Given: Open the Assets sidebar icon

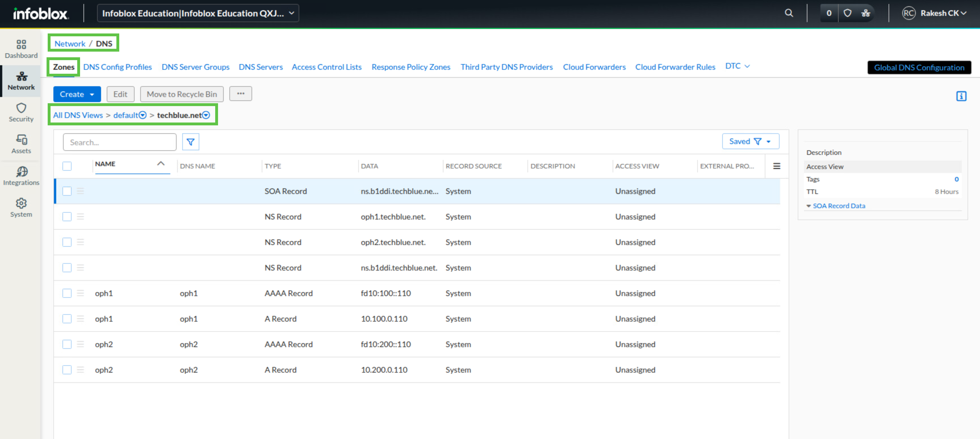Looking at the screenshot, I should pos(21,144).
